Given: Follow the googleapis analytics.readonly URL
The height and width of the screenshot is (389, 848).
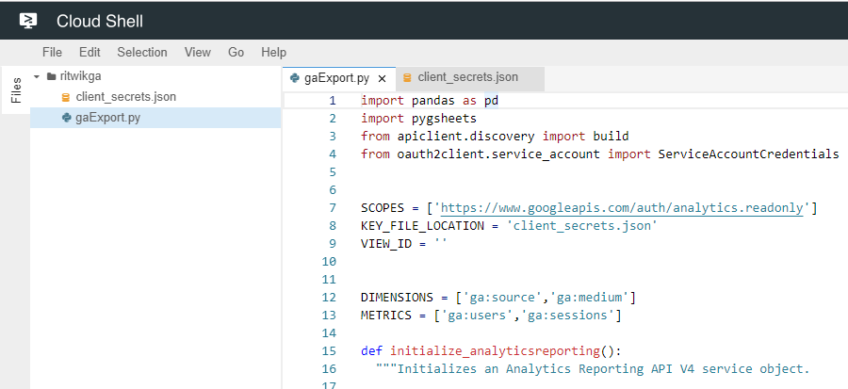Looking at the screenshot, I should [x=622, y=208].
